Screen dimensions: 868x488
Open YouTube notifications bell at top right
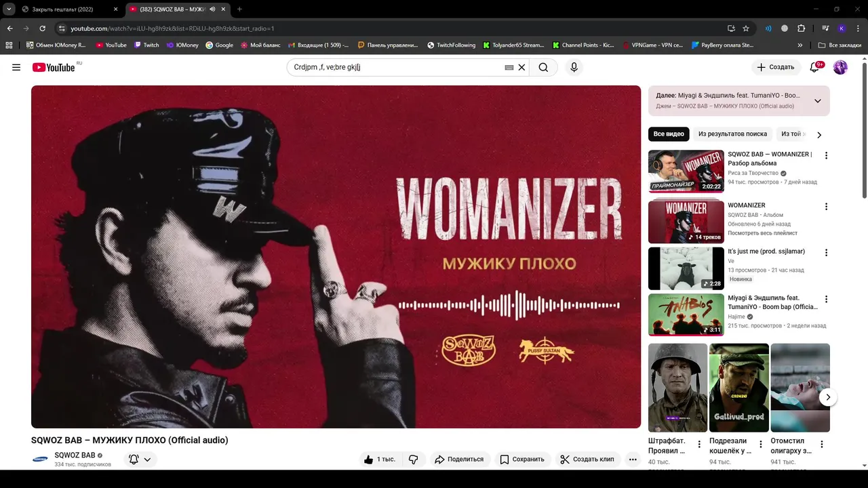click(815, 67)
